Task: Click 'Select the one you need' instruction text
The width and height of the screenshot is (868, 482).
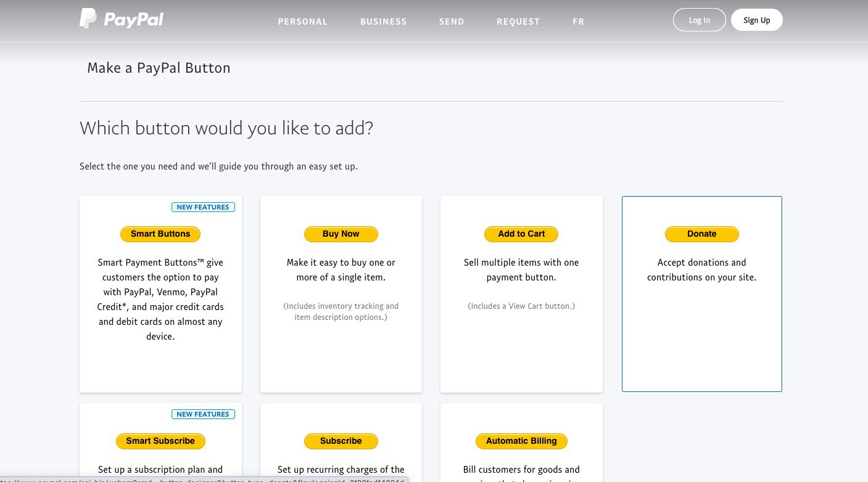Action: point(218,166)
